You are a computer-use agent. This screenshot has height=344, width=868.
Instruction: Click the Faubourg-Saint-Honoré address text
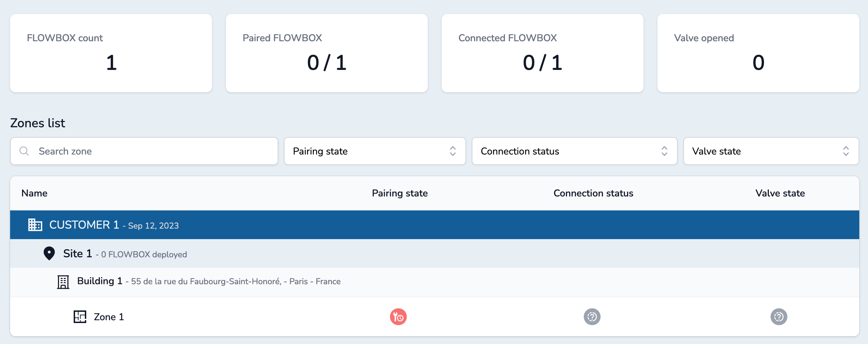(x=236, y=281)
